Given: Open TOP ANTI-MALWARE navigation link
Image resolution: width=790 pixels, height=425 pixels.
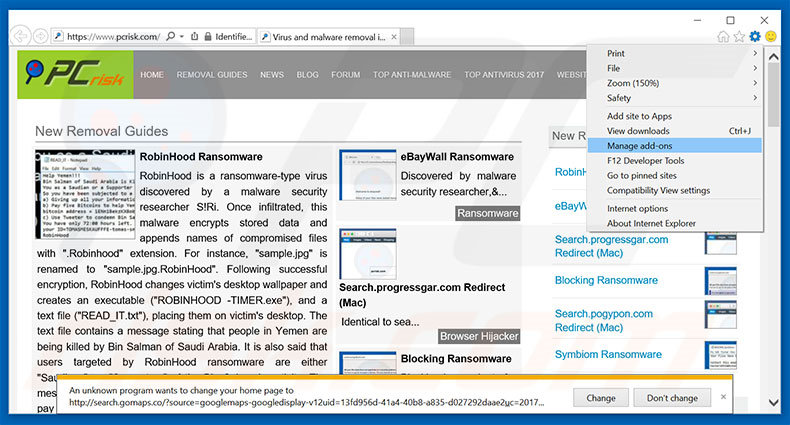Looking at the screenshot, I should (412, 75).
